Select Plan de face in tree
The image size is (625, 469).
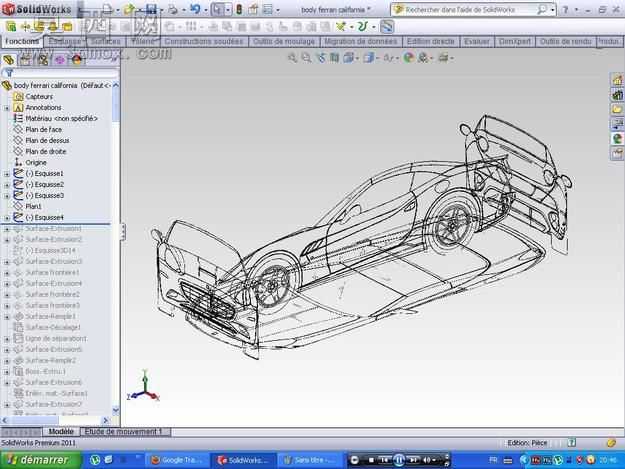(x=43, y=130)
